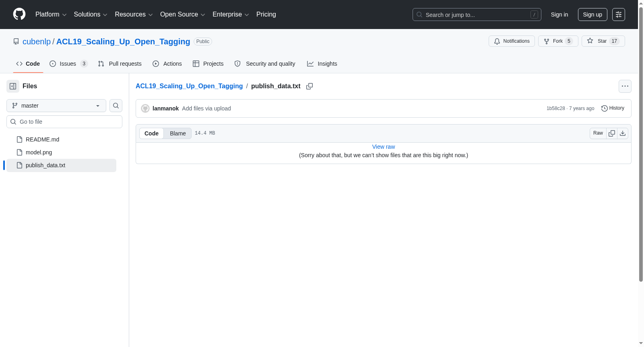644x347 pixels.
Task: Open the Code repository tab
Action: point(28,64)
